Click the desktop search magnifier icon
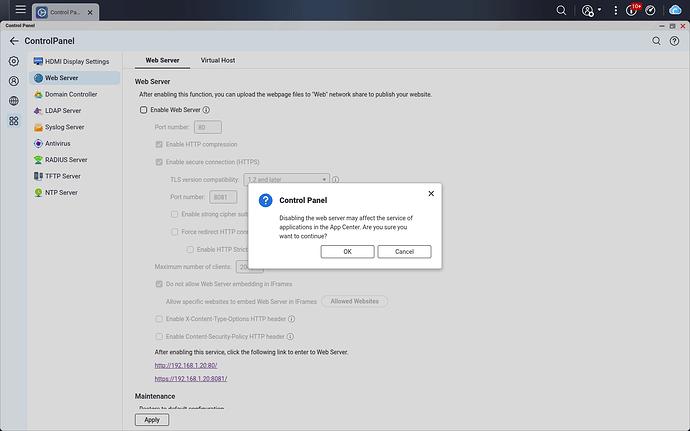 [x=561, y=10]
